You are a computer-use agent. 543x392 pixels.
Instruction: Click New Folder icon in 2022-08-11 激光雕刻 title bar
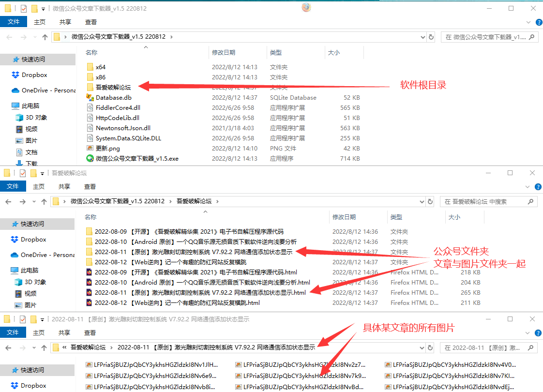coord(33,319)
